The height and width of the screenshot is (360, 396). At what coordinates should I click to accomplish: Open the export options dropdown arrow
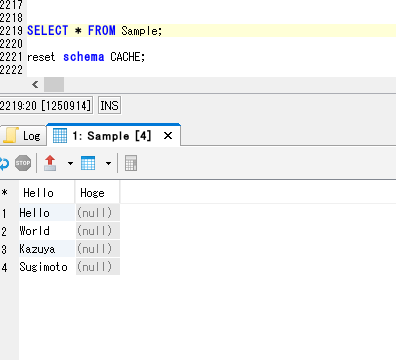[x=70, y=163]
